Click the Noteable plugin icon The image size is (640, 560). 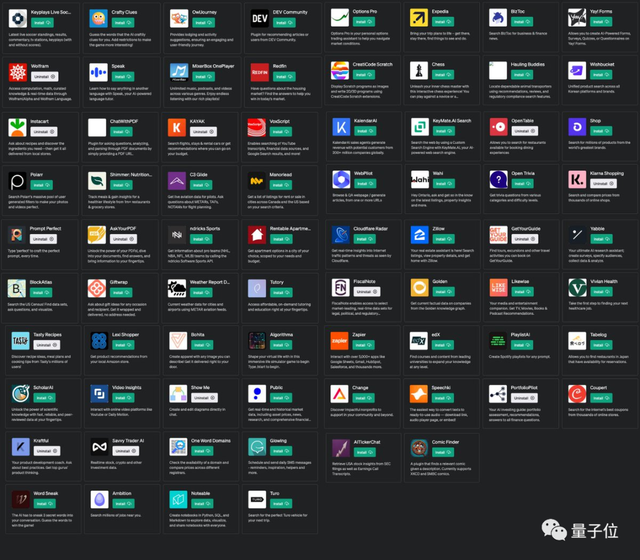[x=178, y=500]
